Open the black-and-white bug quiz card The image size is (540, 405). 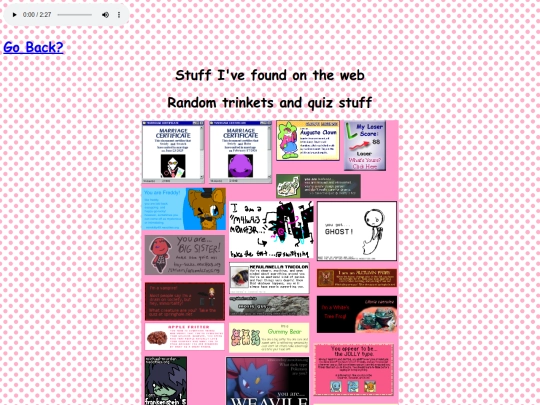coord(269,278)
